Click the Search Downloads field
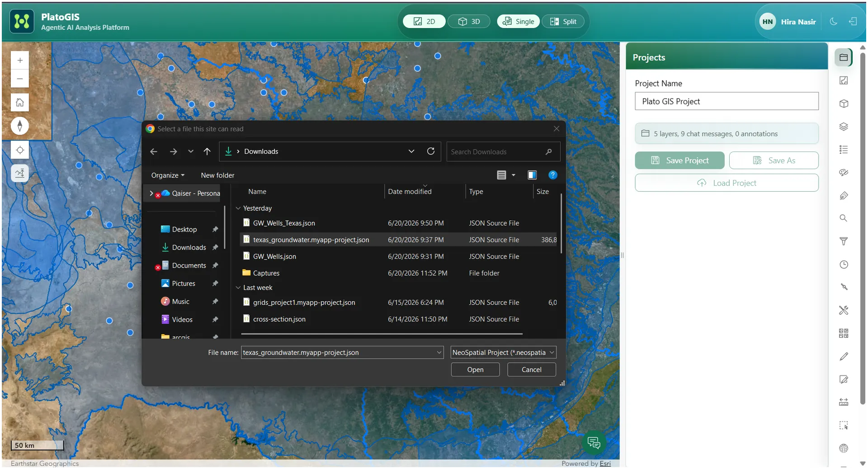The width and height of the screenshot is (868, 469). click(503, 152)
